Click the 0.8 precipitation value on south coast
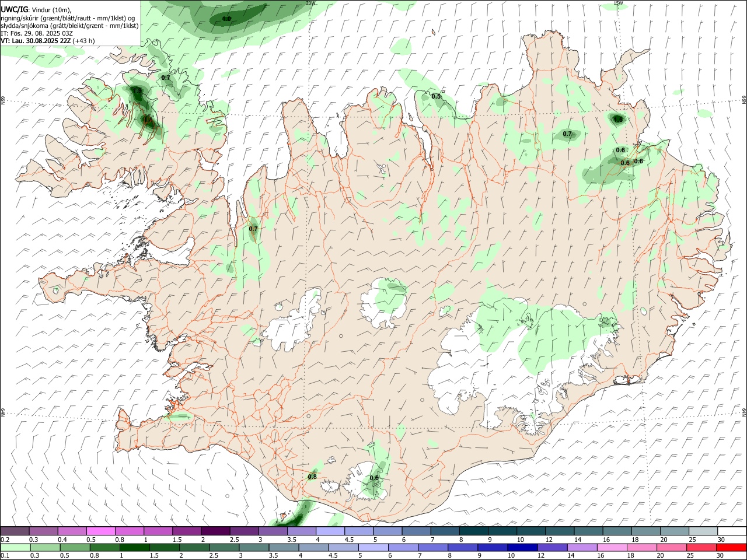Screen dimensions: 747x560 click(312, 477)
